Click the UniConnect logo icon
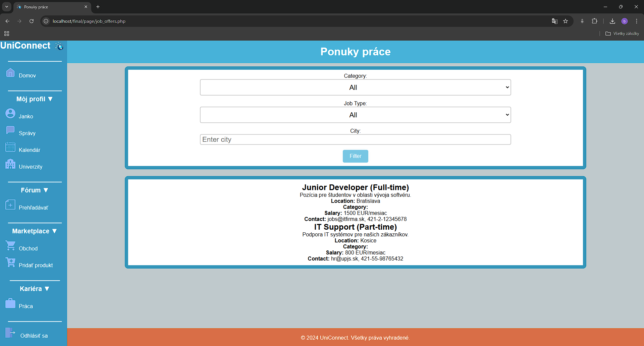This screenshot has height=346, width=644. (x=59, y=46)
